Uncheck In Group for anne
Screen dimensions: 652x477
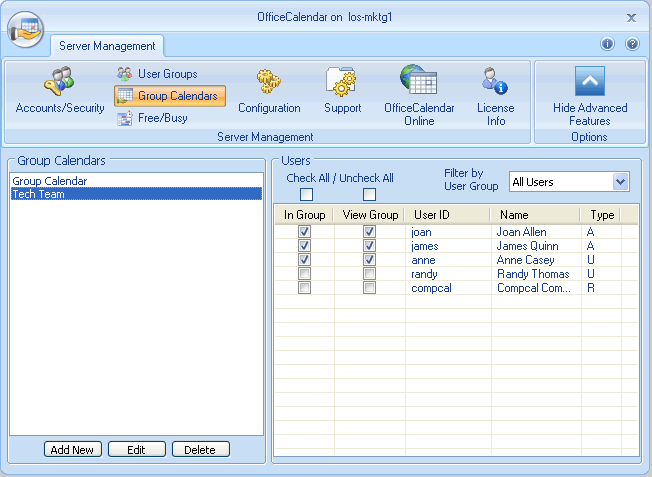pyautogui.click(x=304, y=260)
